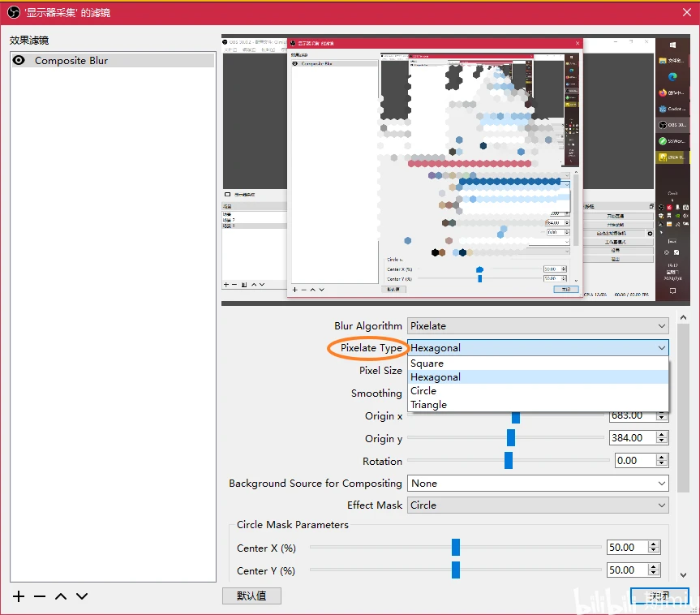Click the Windows Start icon in preview

pos(672,45)
